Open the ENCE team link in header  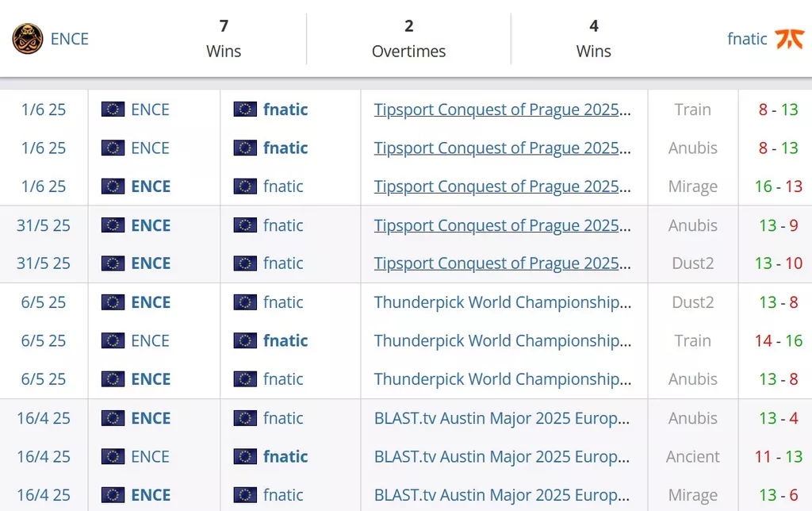70,39
